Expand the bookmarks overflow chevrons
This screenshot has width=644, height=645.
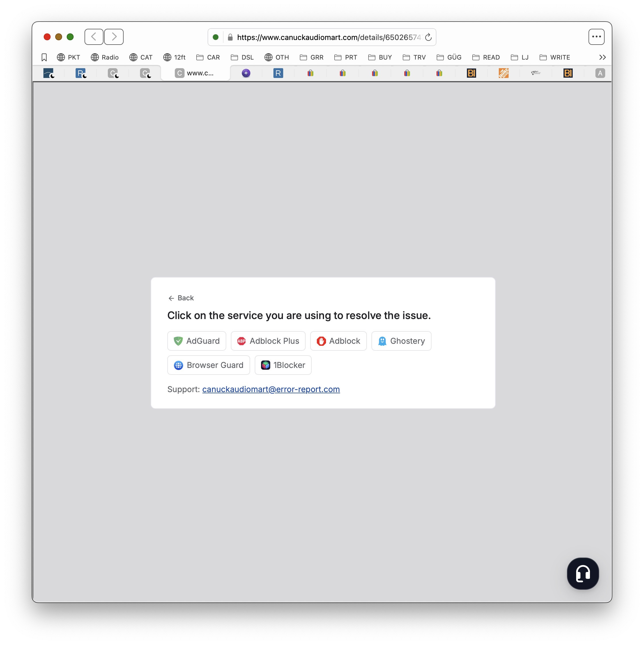click(x=602, y=58)
